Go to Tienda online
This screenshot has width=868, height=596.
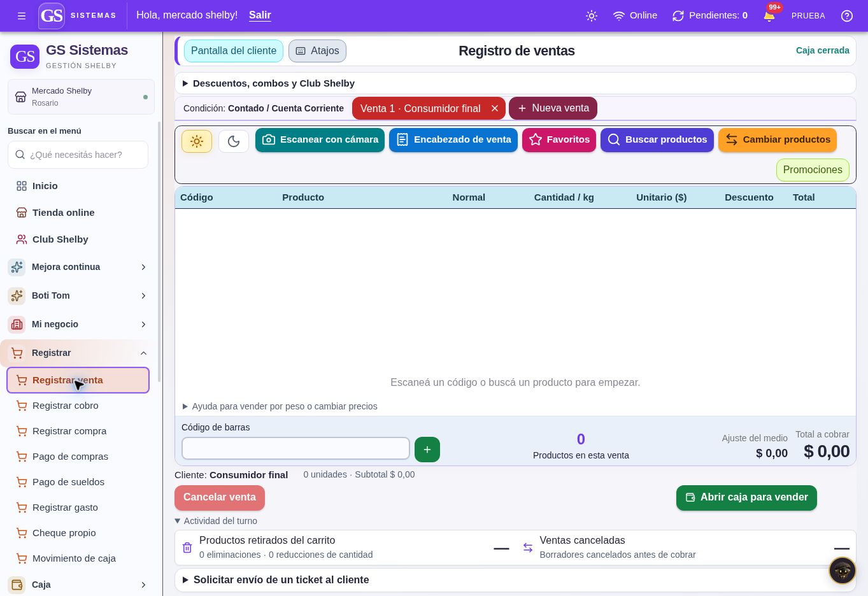(78, 213)
